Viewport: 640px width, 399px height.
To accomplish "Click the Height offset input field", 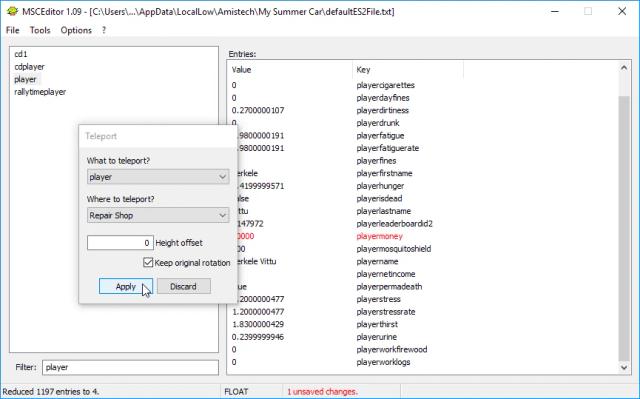I will (x=120, y=243).
